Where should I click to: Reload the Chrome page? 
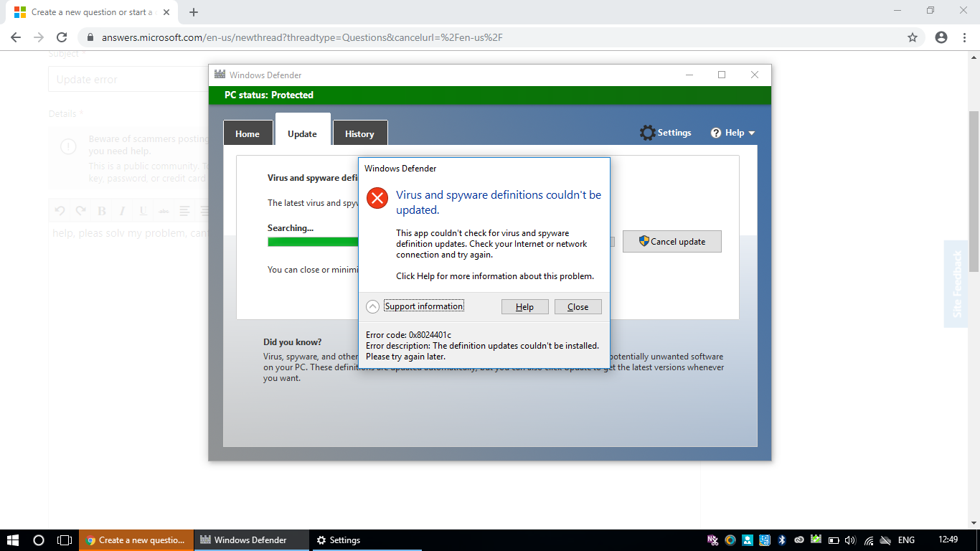pyautogui.click(x=62, y=37)
